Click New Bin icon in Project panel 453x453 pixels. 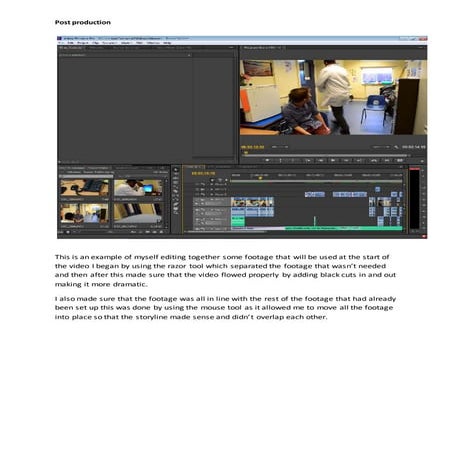pyautogui.click(x=148, y=232)
